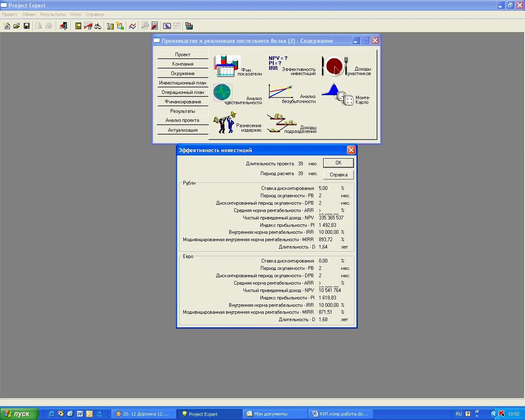Select the Финансирование section tab
Viewport: 525px width, 420px height.
pyautogui.click(x=183, y=102)
